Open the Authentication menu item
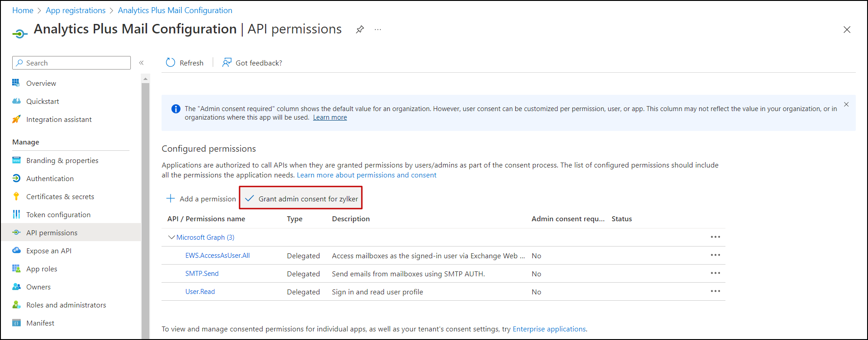The width and height of the screenshot is (868, 340). (x=50, y=178)
